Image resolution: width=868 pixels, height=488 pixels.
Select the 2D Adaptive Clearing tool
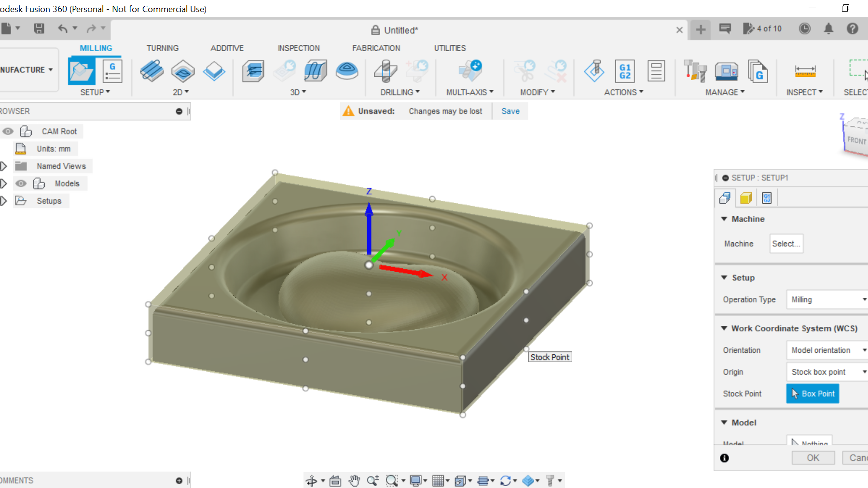(151, 71)
